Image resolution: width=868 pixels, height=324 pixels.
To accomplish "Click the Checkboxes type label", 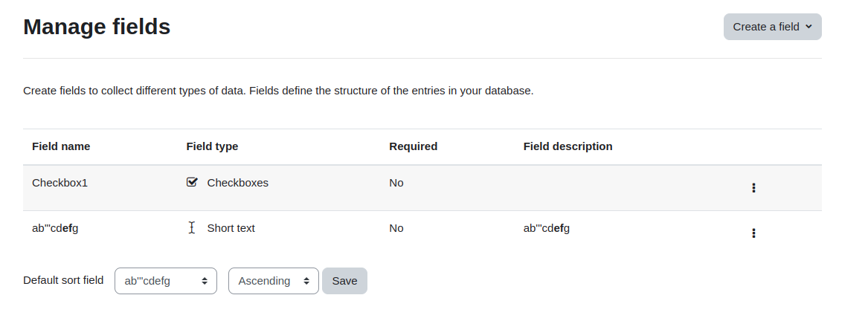I will (237, 183).
